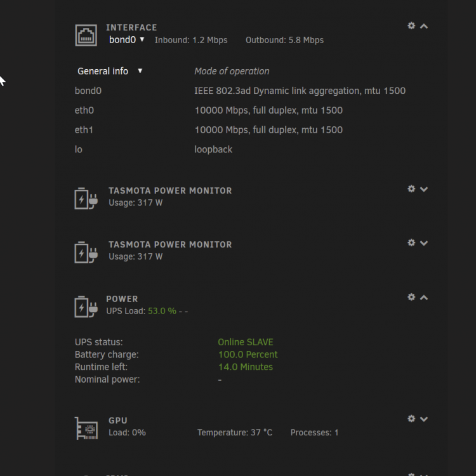Viewport: 476px width, 476px height.
Task: Open the bond0 interface selector dropdown
Action: [126, 40]
